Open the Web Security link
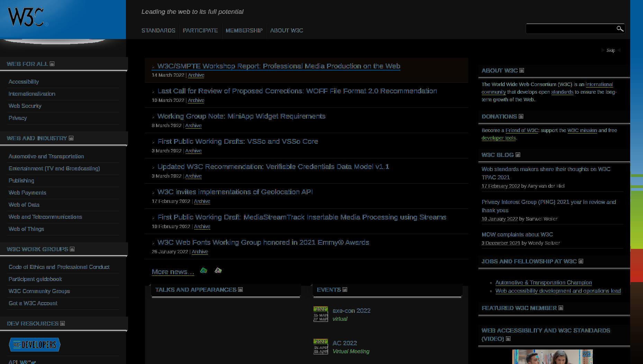The image size is (643, 364). pyautogui.click(x=25, y=106)
